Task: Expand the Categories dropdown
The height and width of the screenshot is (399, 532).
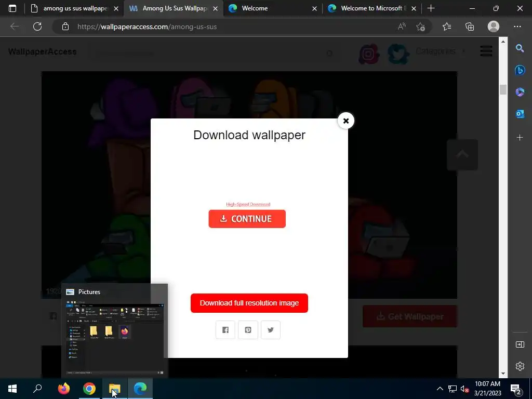Action: [x=441, y=51]
